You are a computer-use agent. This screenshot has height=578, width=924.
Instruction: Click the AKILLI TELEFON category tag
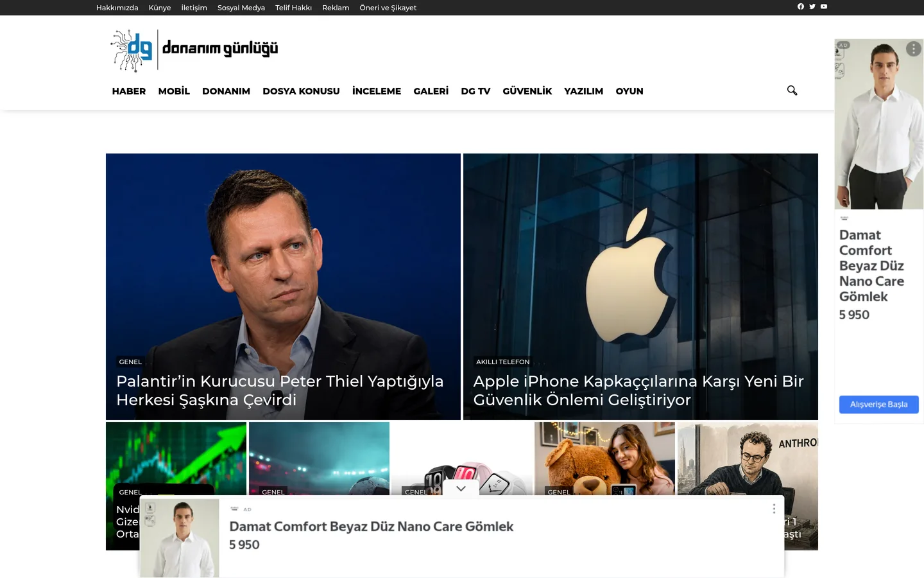503,362
